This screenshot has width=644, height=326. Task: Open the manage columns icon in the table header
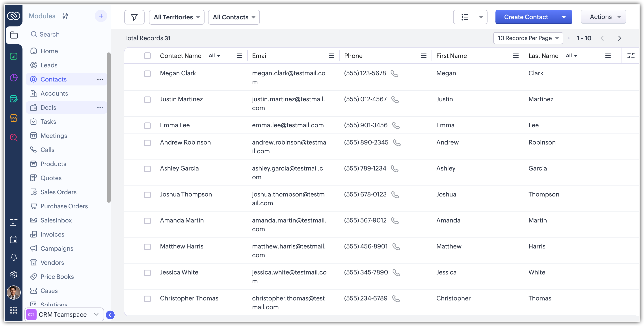pos(631,56)
